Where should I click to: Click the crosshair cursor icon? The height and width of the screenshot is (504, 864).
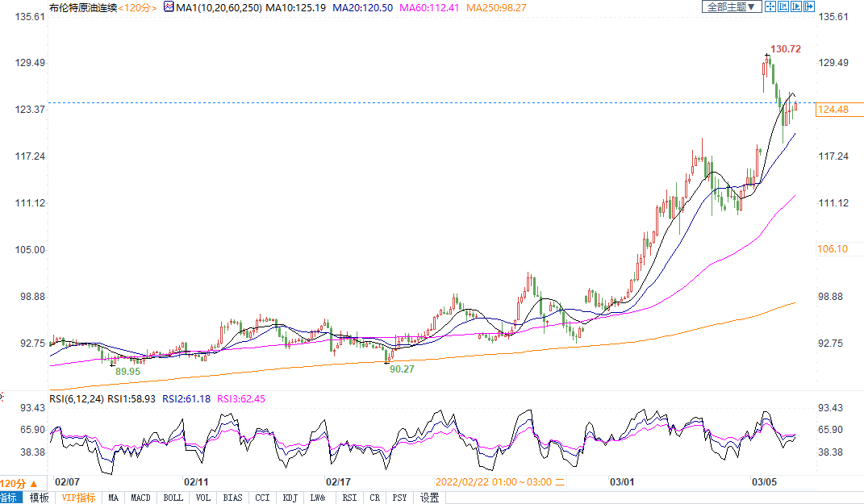click(770, 6)
